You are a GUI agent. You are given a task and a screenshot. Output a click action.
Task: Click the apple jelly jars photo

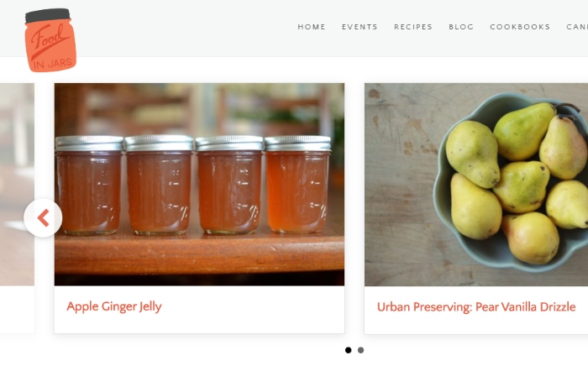click(x=199, y=185)
